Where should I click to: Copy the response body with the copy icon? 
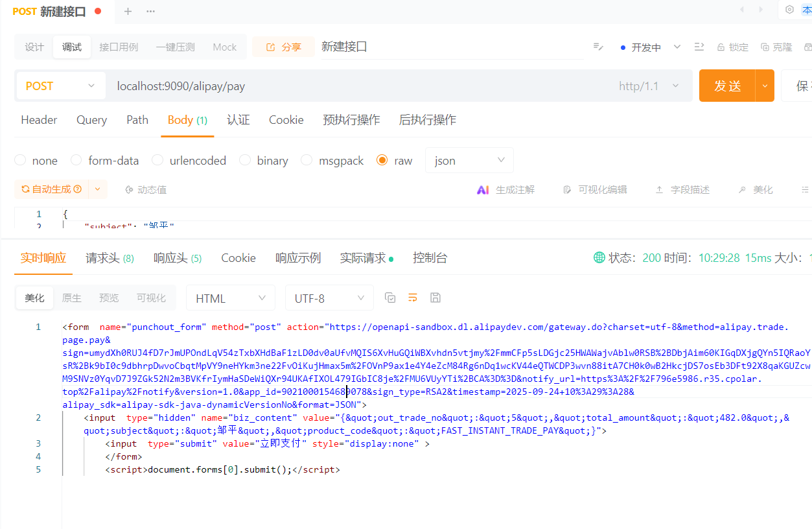[390, 298]
